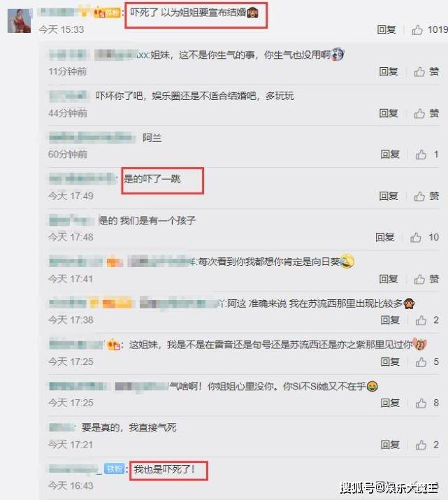Like the 我直接气死 comment
Screen dimensions: 448x500
(x=421, y=445)
